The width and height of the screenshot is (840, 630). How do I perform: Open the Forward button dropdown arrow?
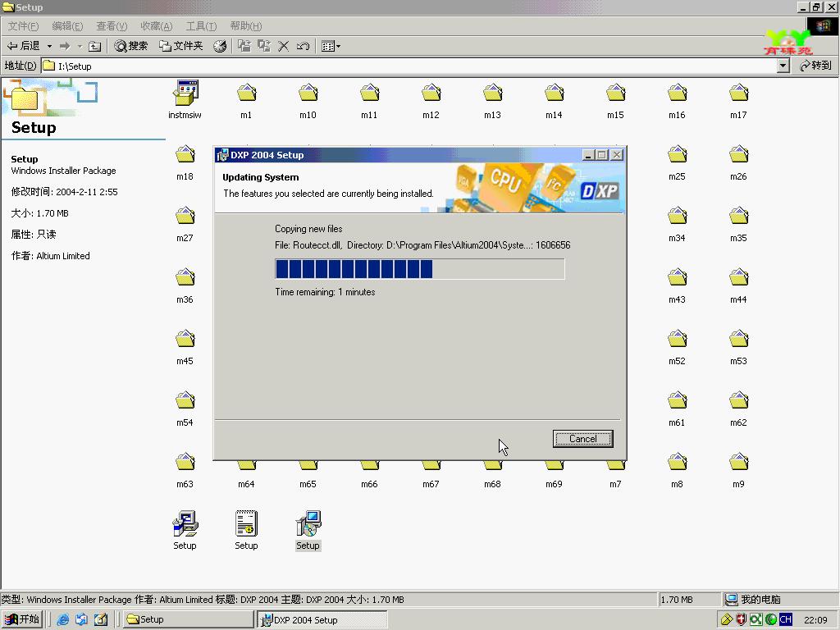point(80,46)
